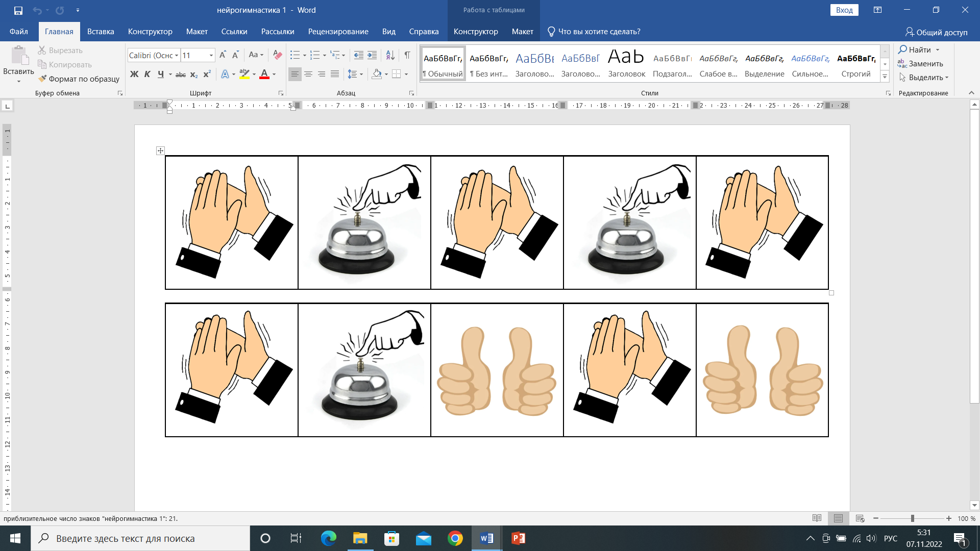
Task: Click the Clear Formatting eraser icon
Action: click(277, 55)
